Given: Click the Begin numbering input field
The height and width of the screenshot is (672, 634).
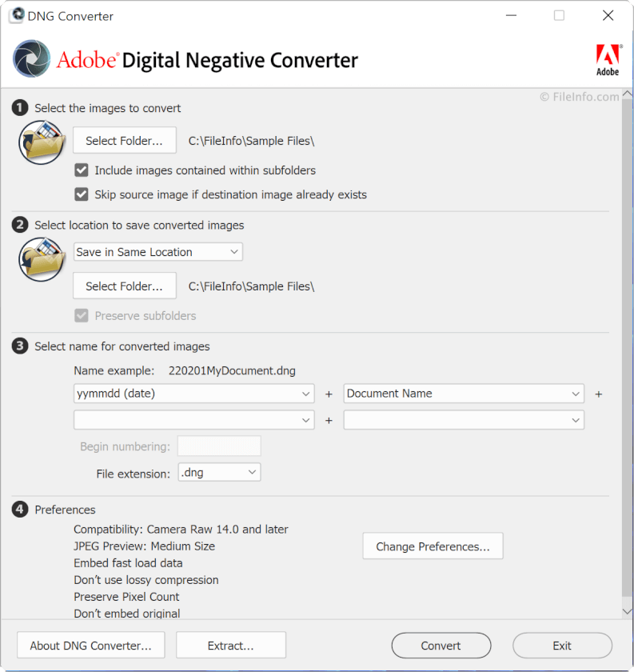Looking at the screenshot, I should click(219, 446).
